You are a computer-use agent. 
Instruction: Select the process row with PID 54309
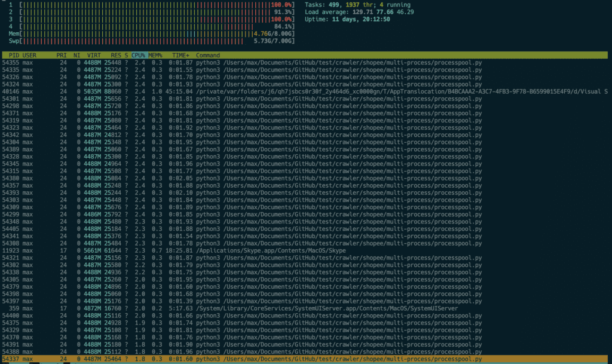coord(305,207)
